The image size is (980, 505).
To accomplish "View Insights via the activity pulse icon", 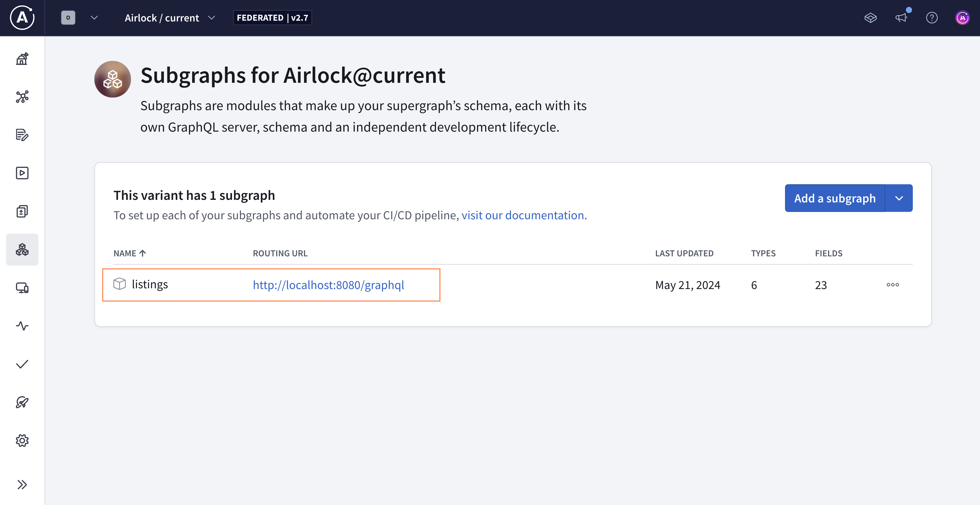I will coord(22,326).
